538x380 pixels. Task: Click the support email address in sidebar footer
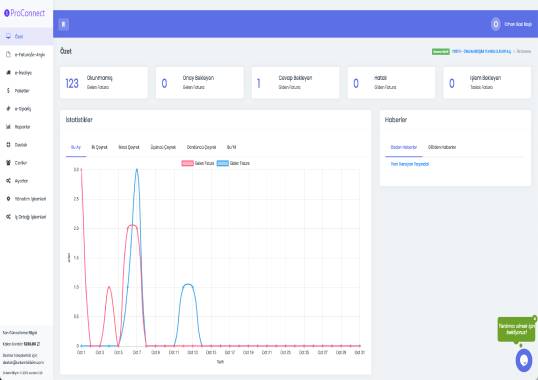point(23,363)
